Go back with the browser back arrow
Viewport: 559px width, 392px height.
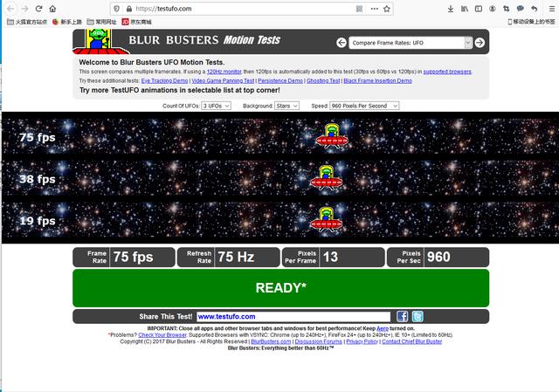11,9
